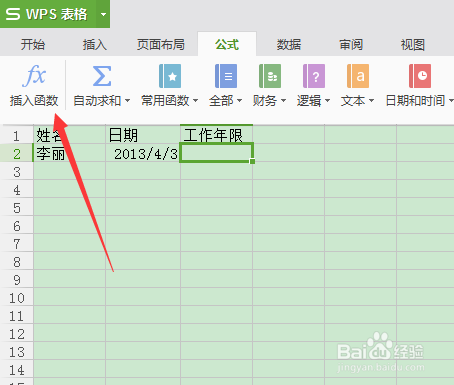Click the AutoSum sigma icon
The height and width of the screenshot is (385, 454).
point(102,76)
